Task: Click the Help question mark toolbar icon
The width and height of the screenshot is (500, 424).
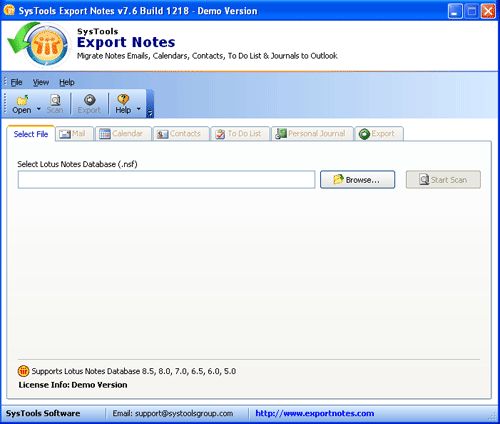Action: [x=123, y=99]
